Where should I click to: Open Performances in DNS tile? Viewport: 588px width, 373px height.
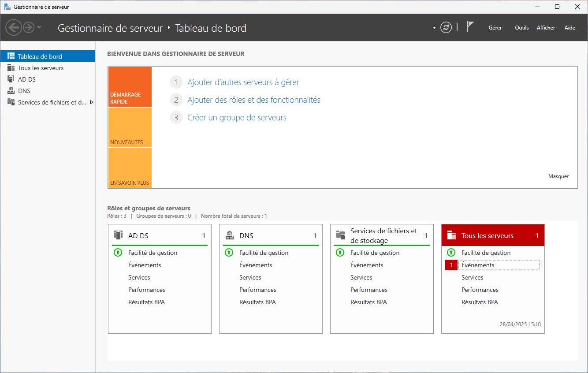(258, 290)
